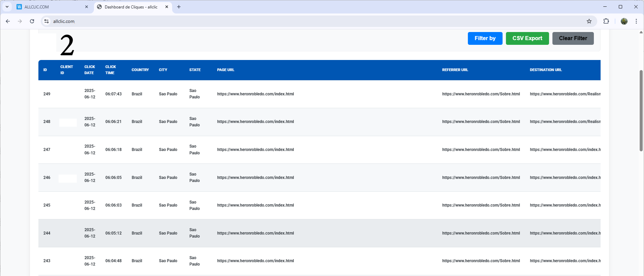Bookmark this page with the star icon
The image size is (644, 276).
[589, 21]
